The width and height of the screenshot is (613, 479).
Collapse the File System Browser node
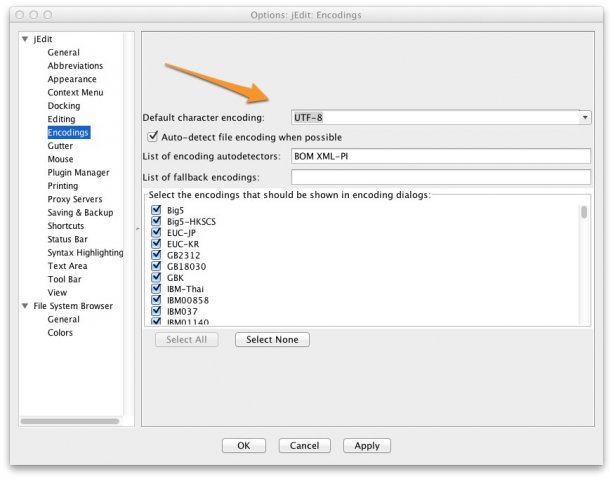point(25,306)
